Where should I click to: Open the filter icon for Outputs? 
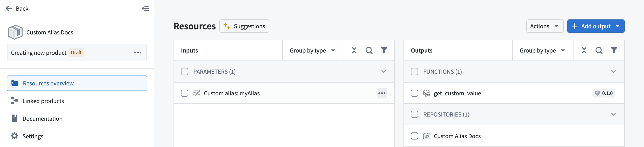[614, 50]
